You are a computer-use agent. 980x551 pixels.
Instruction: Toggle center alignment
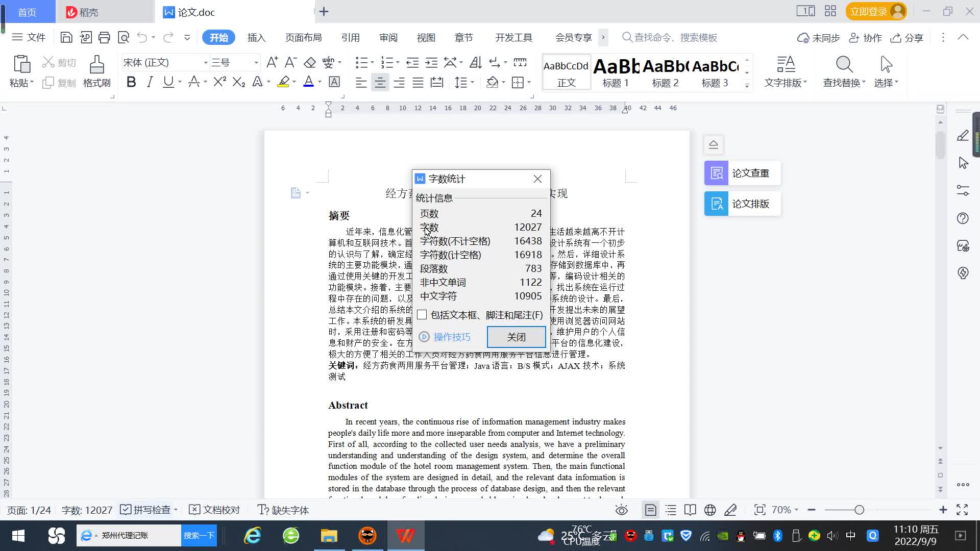[380, 82]
